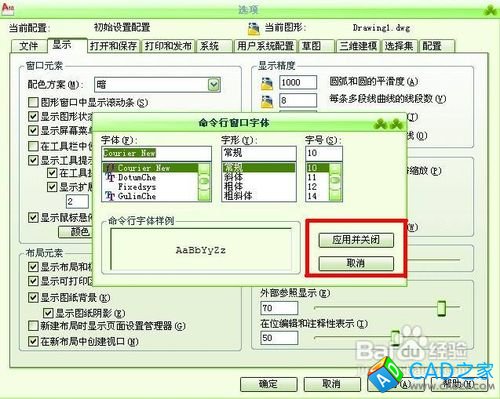
Task: Click the tooltip delay field showing 2
Action: coord(77,201)
